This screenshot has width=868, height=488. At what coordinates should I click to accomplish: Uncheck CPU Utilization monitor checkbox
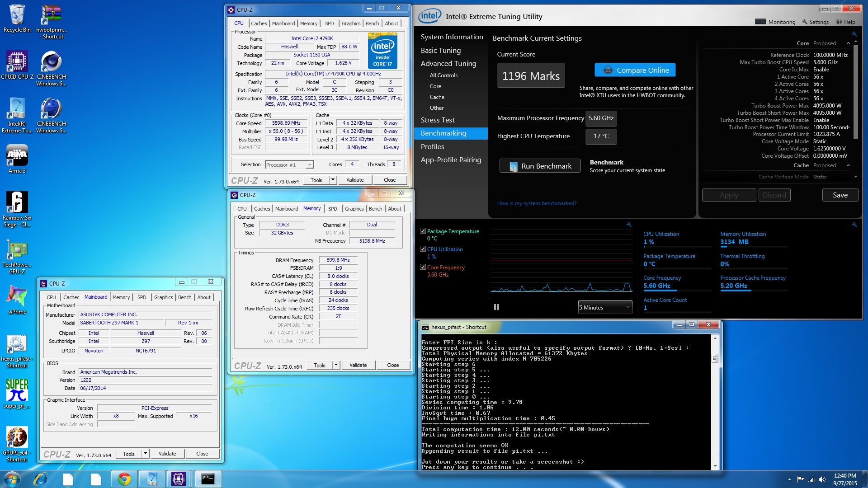(x=423, y=249)
